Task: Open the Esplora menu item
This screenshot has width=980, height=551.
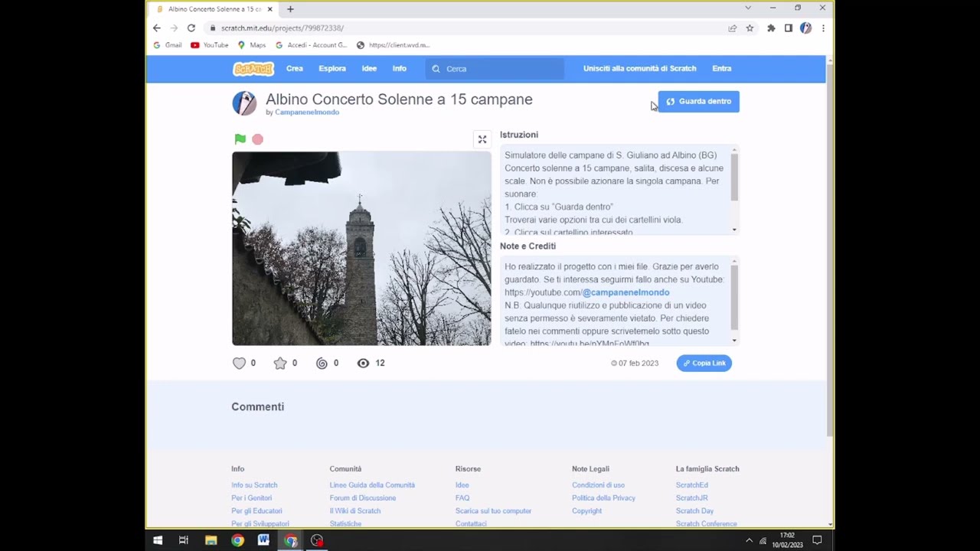Action: pyautogui.click(x=332, y=69)
